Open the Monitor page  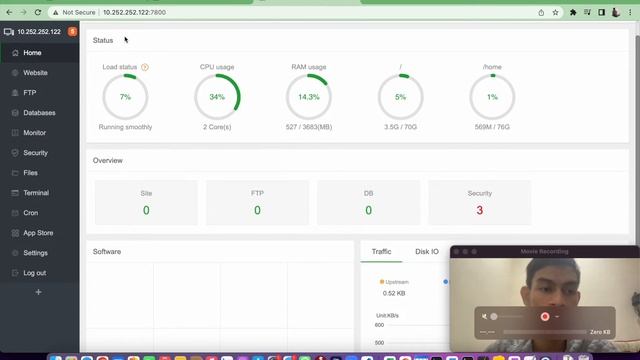40,133
